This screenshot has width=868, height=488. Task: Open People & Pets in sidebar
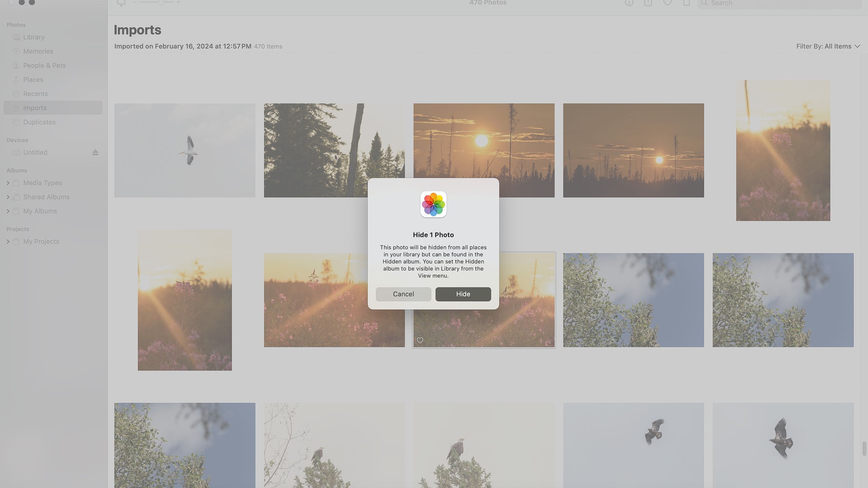44,65
